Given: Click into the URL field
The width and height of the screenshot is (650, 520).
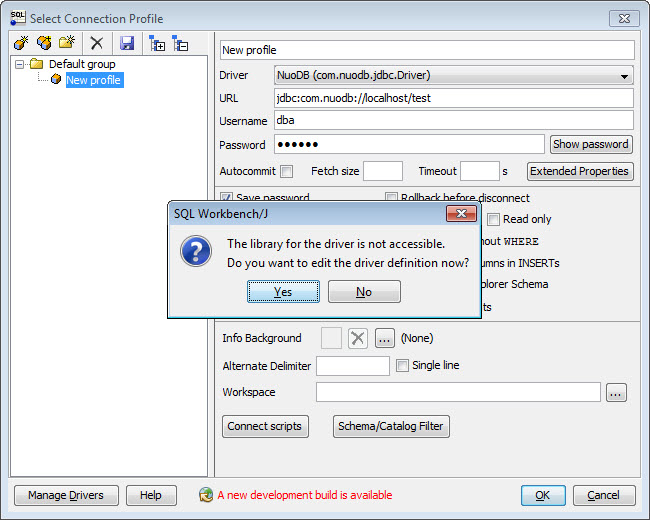Looking at the screenshot, I should [x=454, y=98].
